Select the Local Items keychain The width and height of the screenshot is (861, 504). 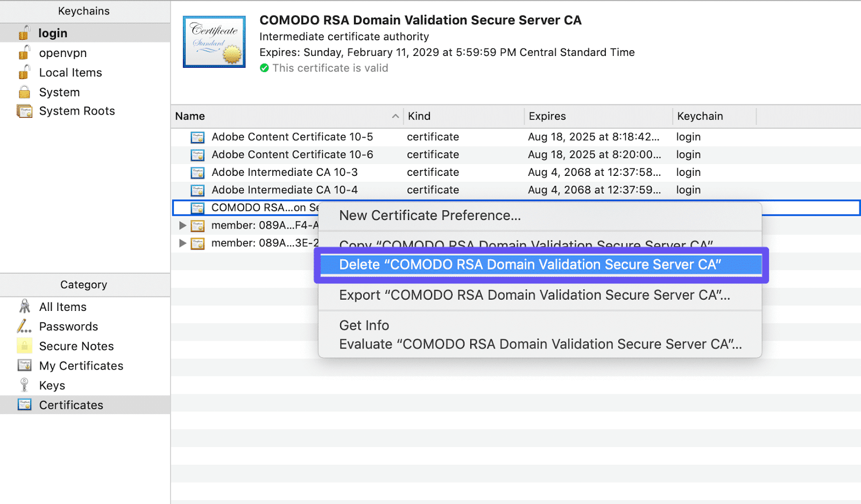[x=24, y=72]
